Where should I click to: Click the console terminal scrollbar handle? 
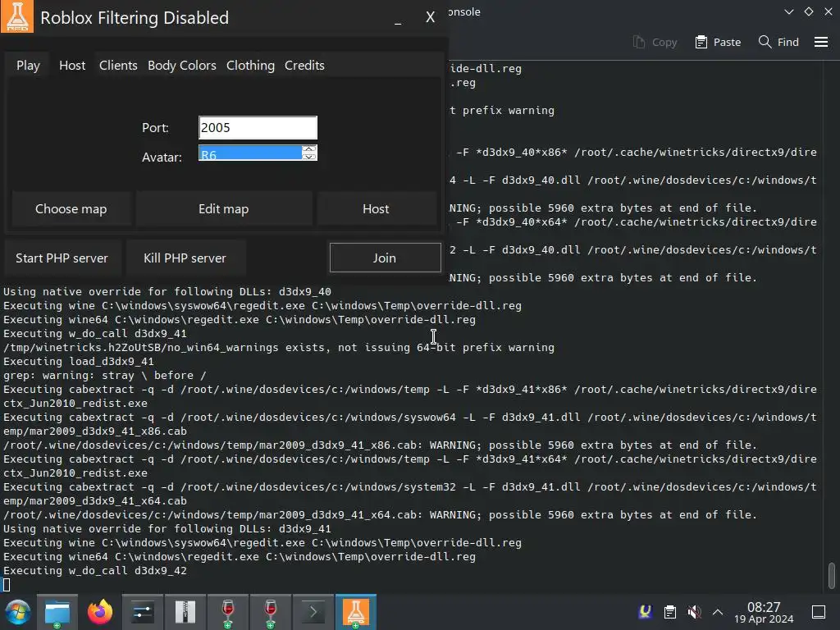[x=832, y=575]
